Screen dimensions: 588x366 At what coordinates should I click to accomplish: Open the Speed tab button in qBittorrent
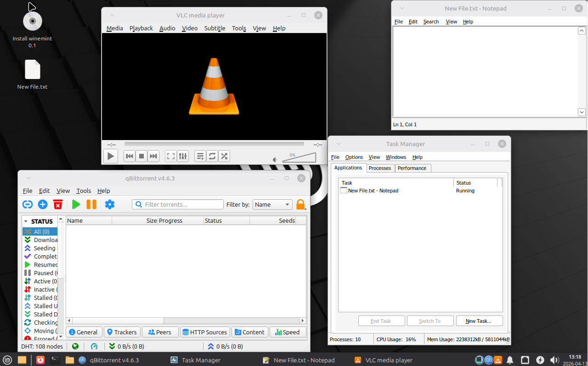tap(288, 332)
